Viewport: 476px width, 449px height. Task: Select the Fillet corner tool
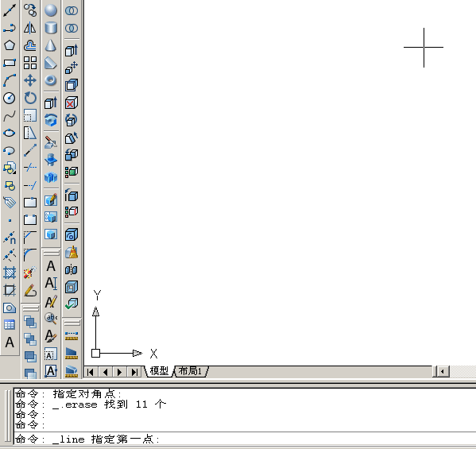point(30,255)
